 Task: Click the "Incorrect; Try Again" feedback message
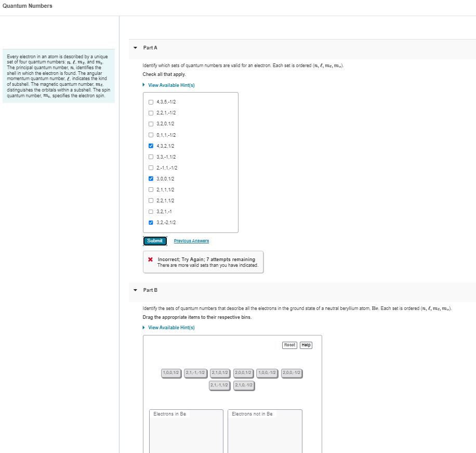pos(203,262)
